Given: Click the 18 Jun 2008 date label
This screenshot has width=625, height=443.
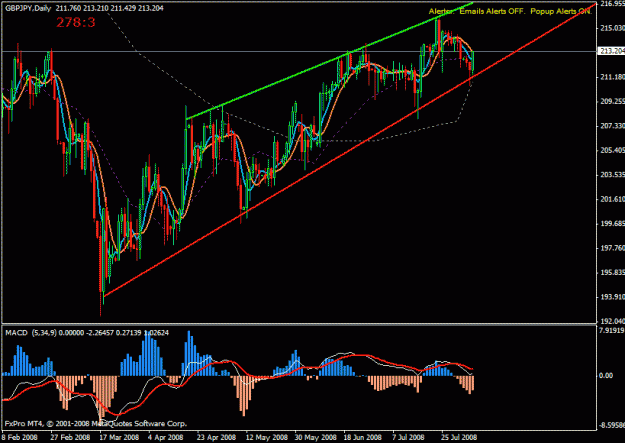Looking at the screenshot, I should pyautogui.click(x=362, y=437).
